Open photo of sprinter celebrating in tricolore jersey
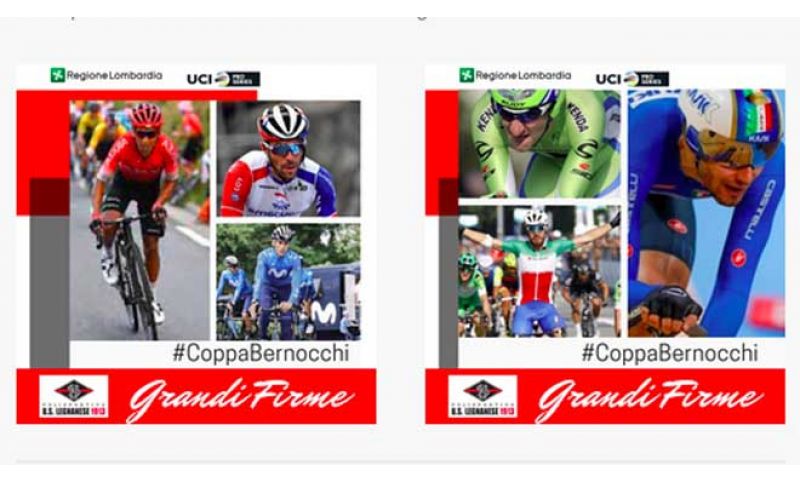800x484 pixels. click(x=540, y=271)
